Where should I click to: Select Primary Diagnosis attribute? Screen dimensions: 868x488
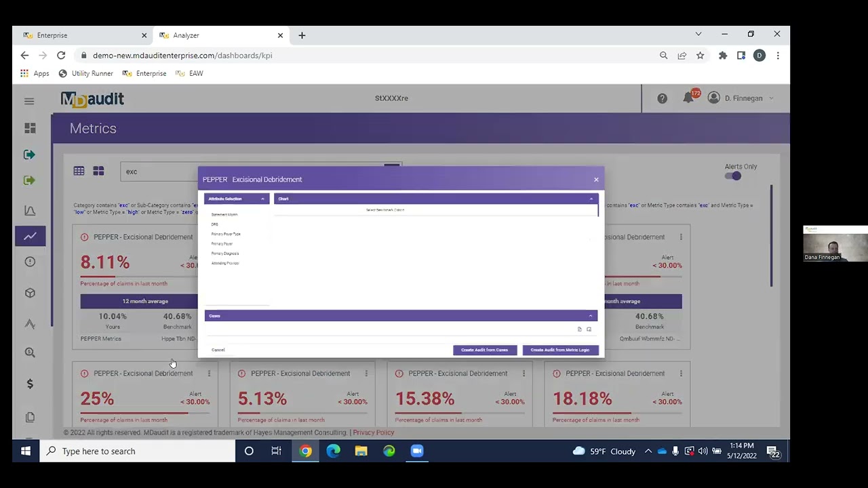[225, 253]
